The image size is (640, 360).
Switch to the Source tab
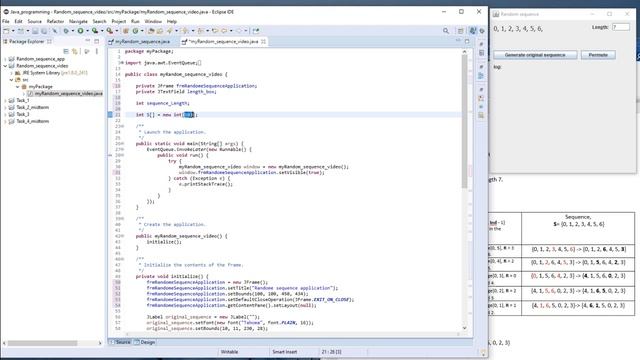click(120, 342)
